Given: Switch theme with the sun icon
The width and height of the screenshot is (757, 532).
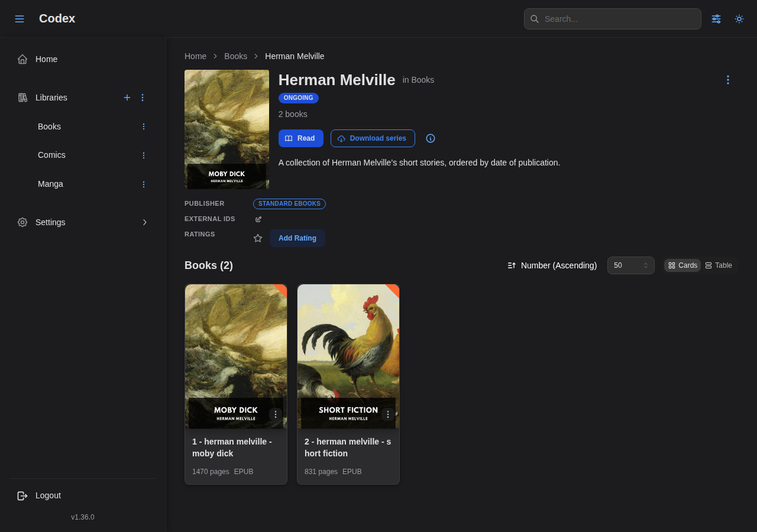Looking at the screenshot, I should coord(739,19).
